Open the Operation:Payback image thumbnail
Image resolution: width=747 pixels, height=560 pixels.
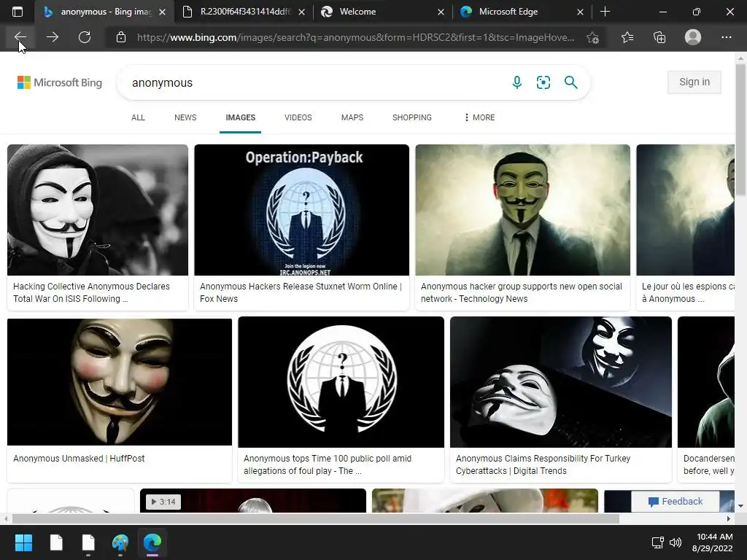click(x=301, y=209)
